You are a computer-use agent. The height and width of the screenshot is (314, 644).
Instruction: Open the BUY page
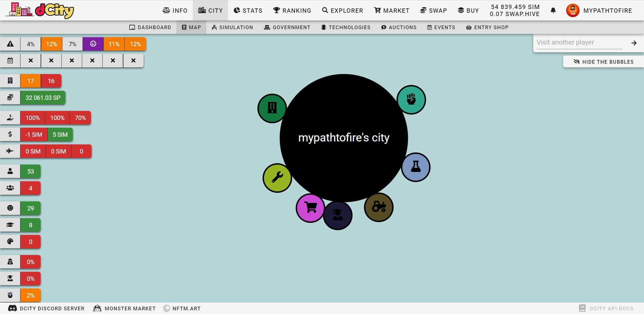[468, 10]
